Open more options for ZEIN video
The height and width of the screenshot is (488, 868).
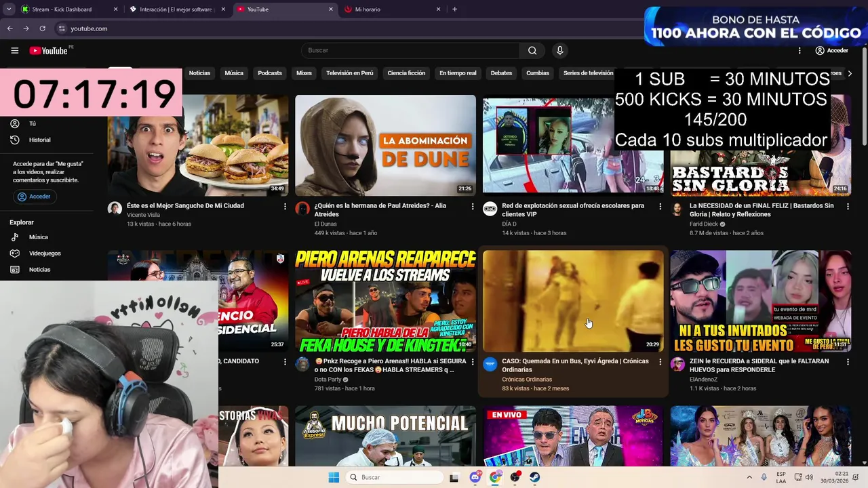(x=848, y=362)
